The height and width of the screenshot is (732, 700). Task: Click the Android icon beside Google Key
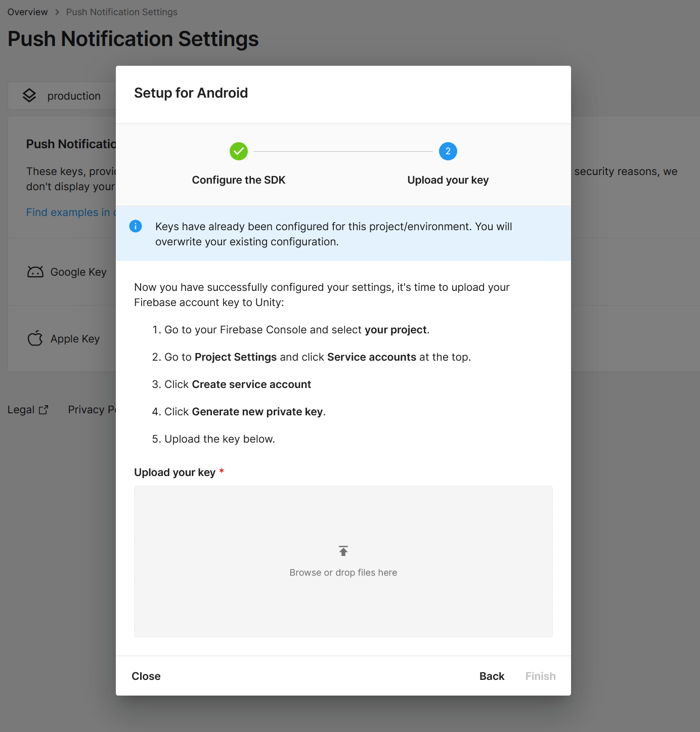coord(35,272)
